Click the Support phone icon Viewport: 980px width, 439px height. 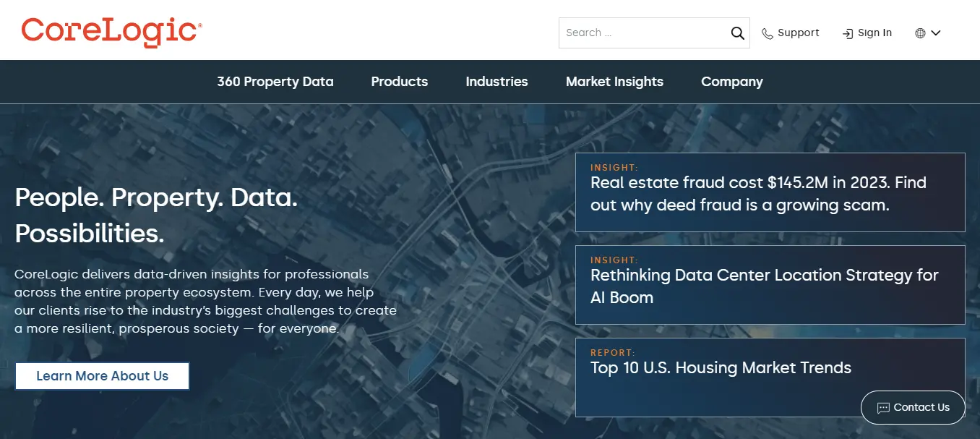(768, 33)
